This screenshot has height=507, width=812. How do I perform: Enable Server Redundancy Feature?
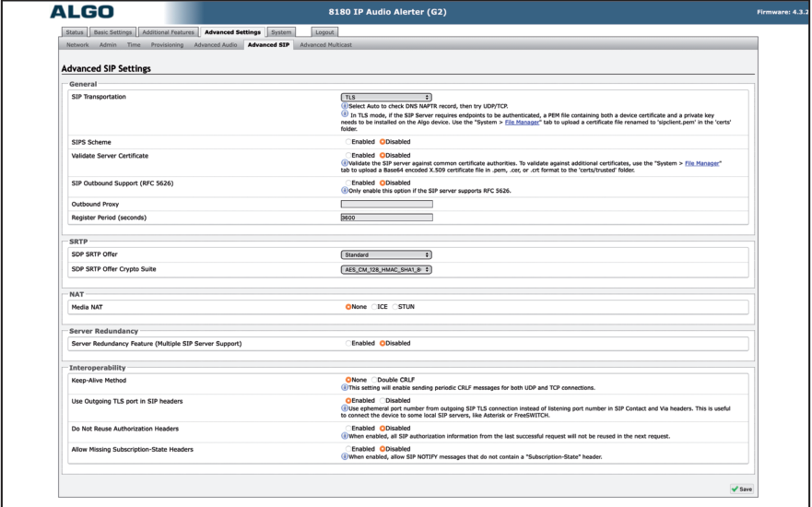347,343
